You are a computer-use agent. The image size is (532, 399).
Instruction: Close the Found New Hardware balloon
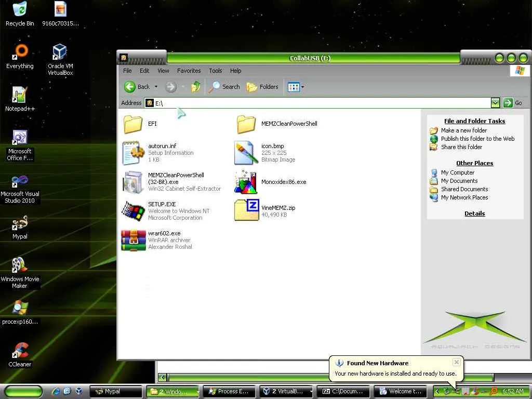coord(457,362)
